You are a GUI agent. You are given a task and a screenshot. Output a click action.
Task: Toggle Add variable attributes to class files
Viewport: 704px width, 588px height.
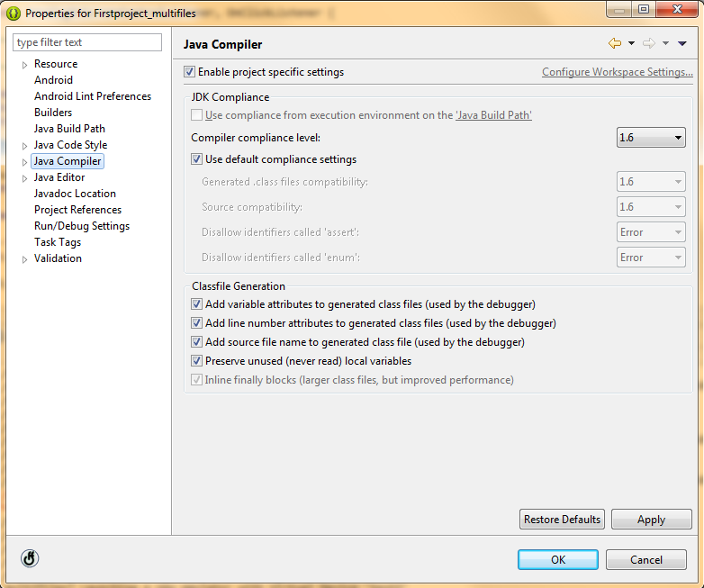[x=196, y=304]
